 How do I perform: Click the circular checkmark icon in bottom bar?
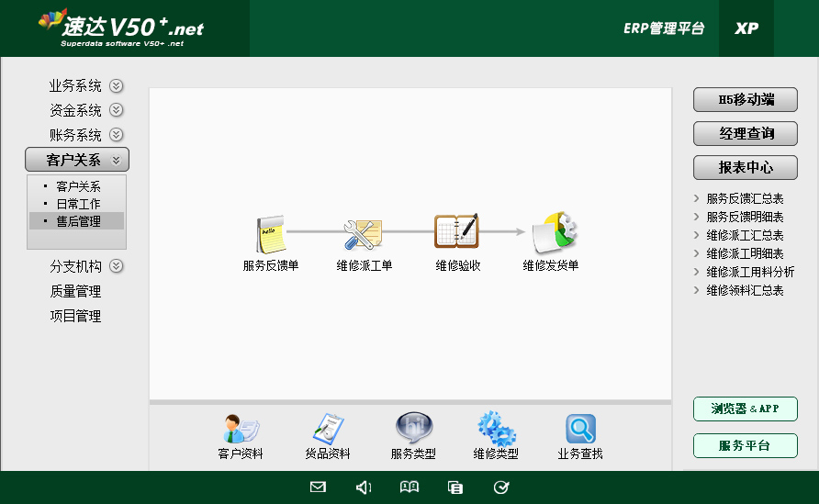[501, 487]
